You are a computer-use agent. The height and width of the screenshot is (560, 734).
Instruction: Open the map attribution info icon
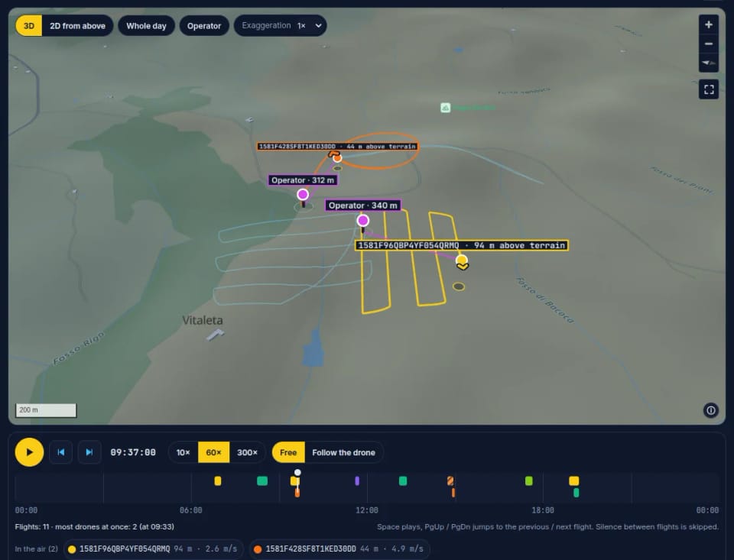(710, 410)
